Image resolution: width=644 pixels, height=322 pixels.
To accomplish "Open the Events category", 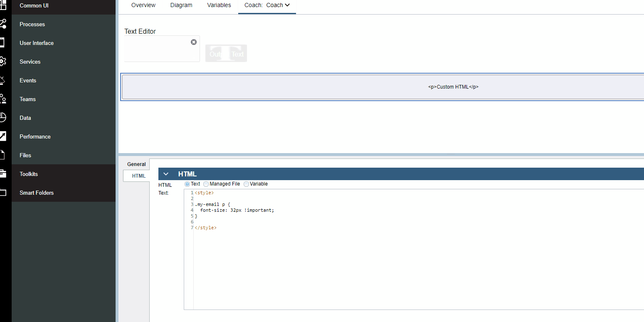I will (x=28, y=80).
